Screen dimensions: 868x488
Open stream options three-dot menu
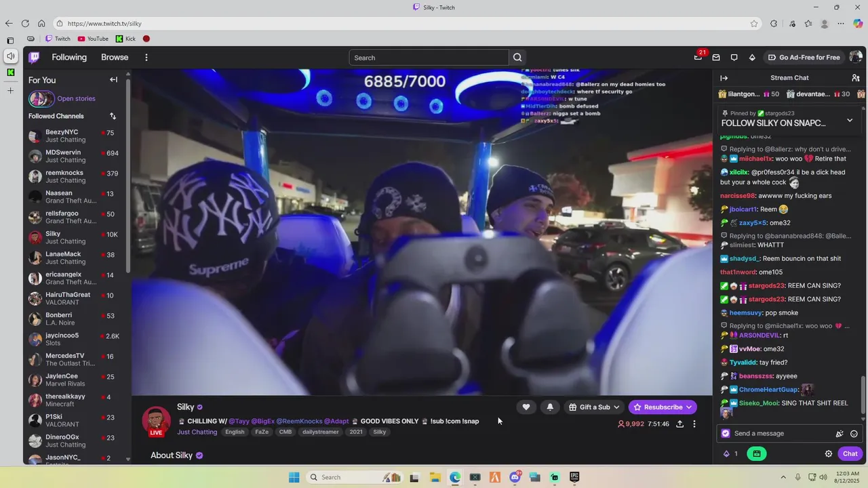694,424
